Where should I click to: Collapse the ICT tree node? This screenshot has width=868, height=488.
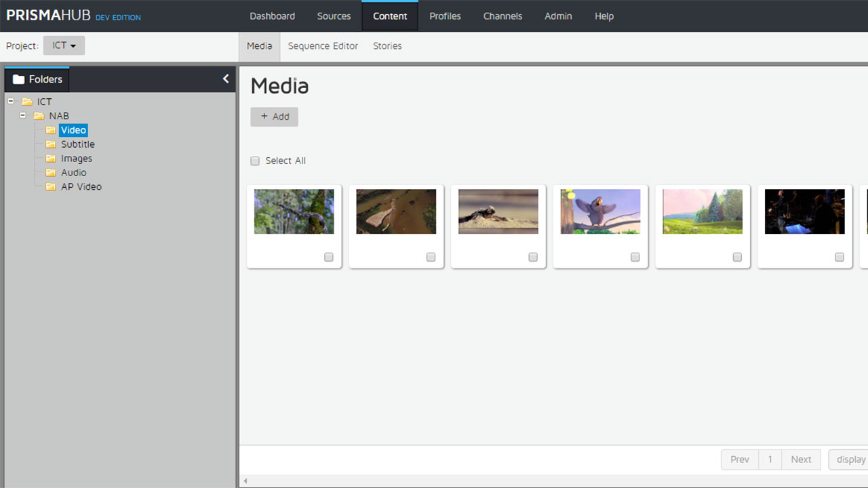click(11, 102)
